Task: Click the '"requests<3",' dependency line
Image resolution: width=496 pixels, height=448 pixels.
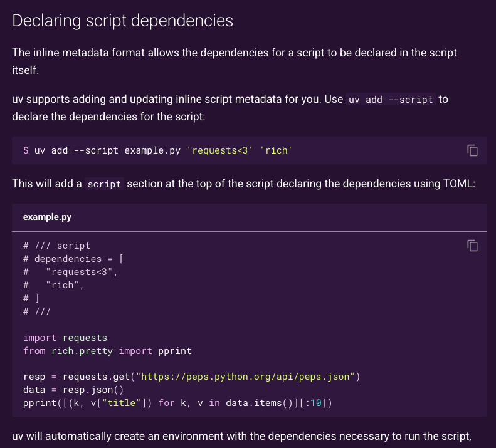Action: pyautogui.click(x=70, y=272)
